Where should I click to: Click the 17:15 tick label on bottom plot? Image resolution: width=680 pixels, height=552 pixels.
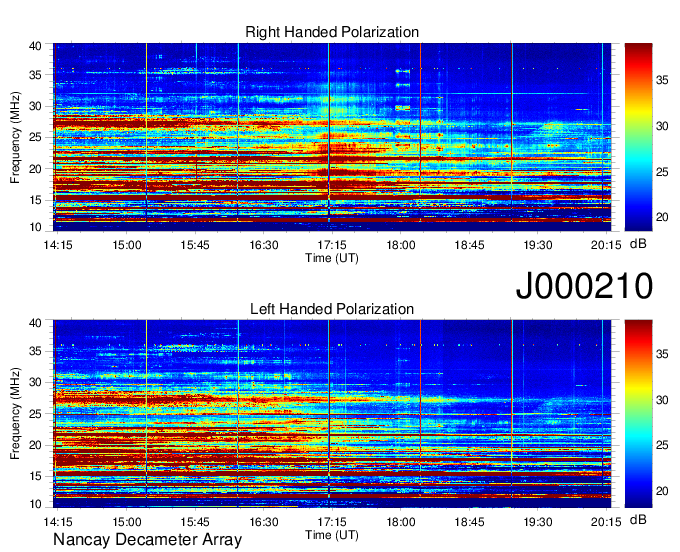pos(332,522)
